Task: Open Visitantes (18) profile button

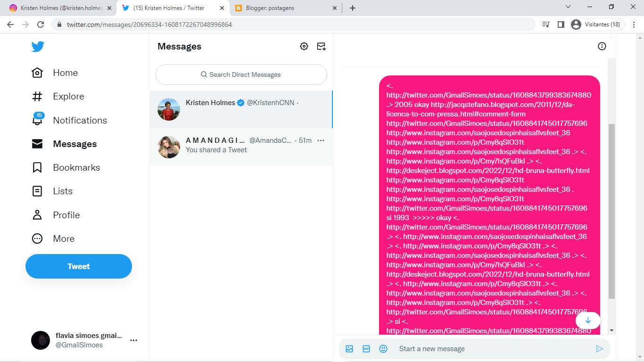Action: pyautogui.click(x=596, y=25)
